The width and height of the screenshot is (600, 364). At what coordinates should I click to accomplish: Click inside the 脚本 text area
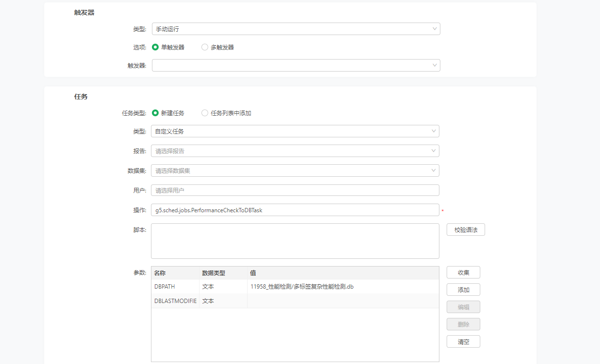tap(295, 241)
